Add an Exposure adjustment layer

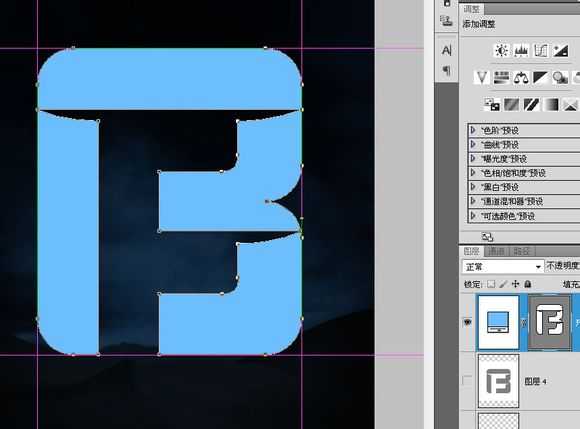pos(560,50)
